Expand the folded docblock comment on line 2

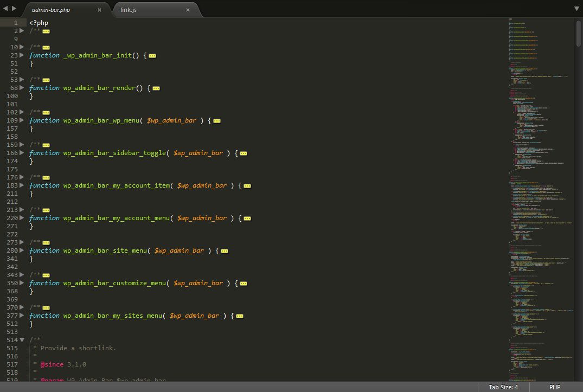pos(47,31)
